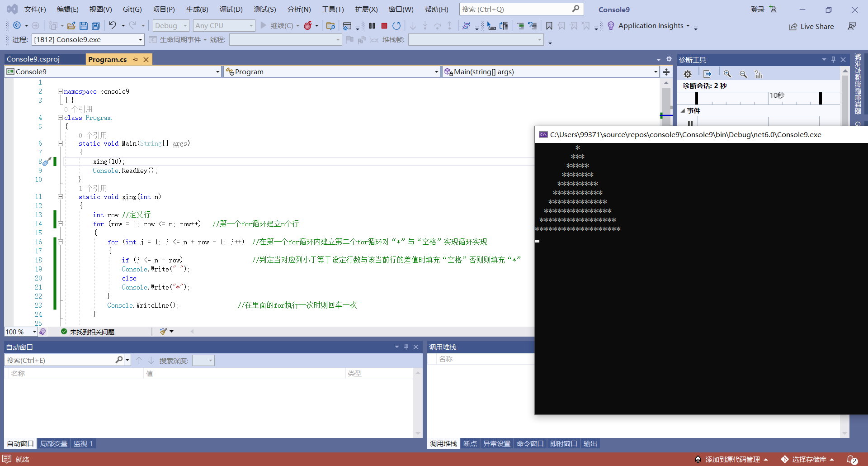Collapse the 事件 section in diagnostics
Image resolution: width=868 pixels, height=466 pixels.
[683, 111]
